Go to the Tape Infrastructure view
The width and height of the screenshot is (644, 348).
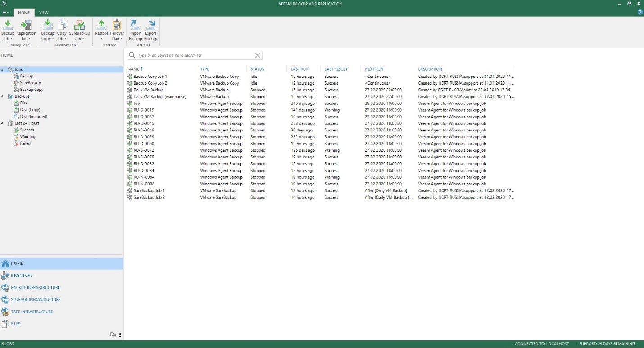pyautogui.click(x=32, y=312)
